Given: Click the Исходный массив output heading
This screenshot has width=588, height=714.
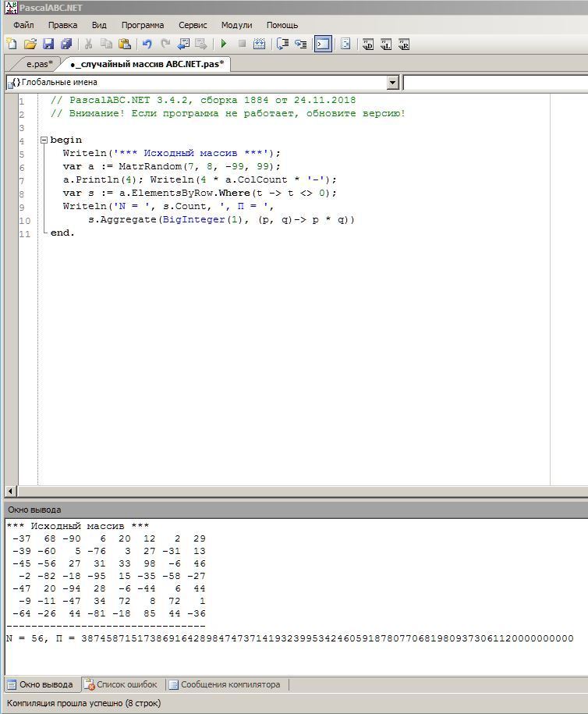Looking at the screenshot, I should 77,526.
